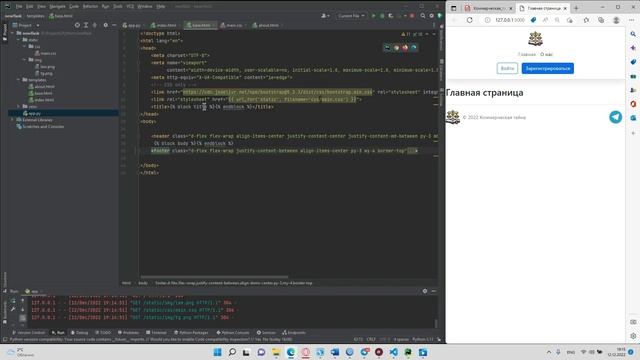
Task: Click the Debug bug icon in toolbar
Action: click(x=382, y=16)
